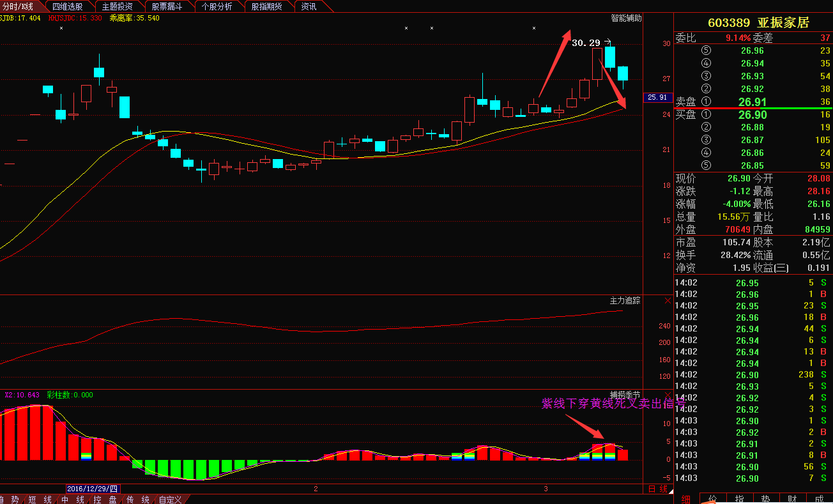
Task: Open the 资讯 tab
Action: click(309, 6)
